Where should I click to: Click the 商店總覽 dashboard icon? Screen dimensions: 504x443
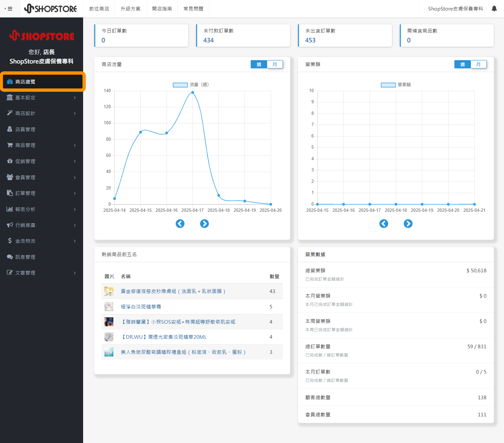pos(10,82)
